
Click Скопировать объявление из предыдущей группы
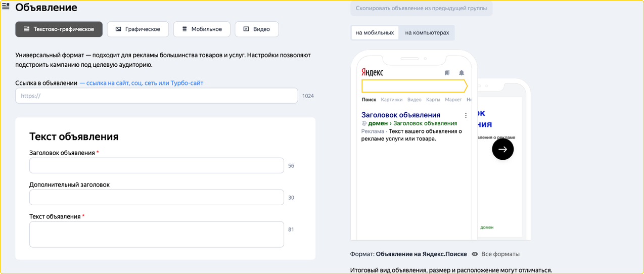[421, 9]
